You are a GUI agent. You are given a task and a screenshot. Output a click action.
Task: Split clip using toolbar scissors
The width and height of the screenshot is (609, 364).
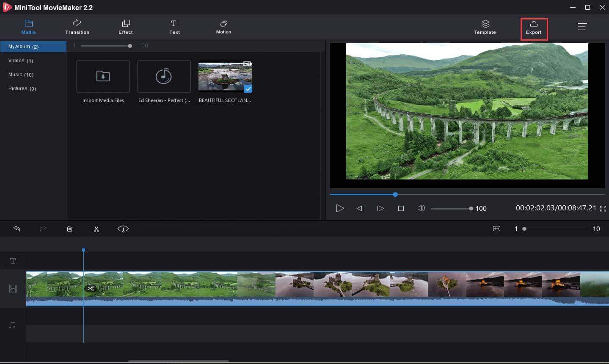(96, 229)
